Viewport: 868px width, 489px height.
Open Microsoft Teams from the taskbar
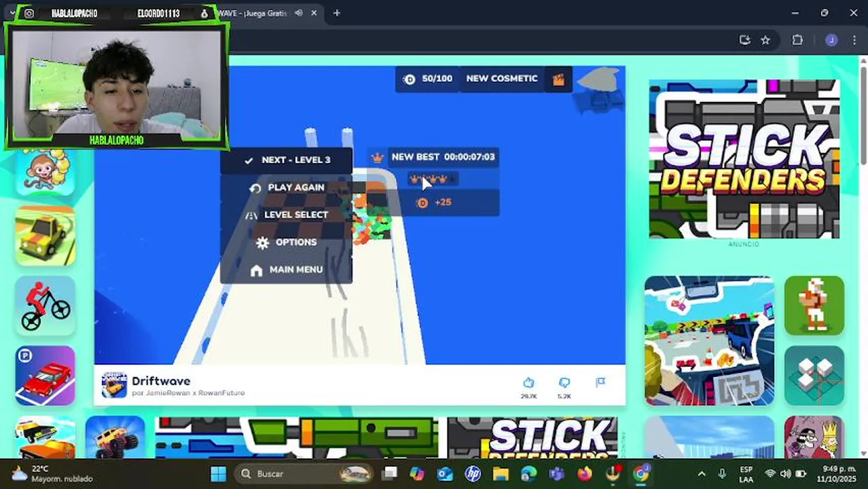pyautogui.click(x=556, y=473)
